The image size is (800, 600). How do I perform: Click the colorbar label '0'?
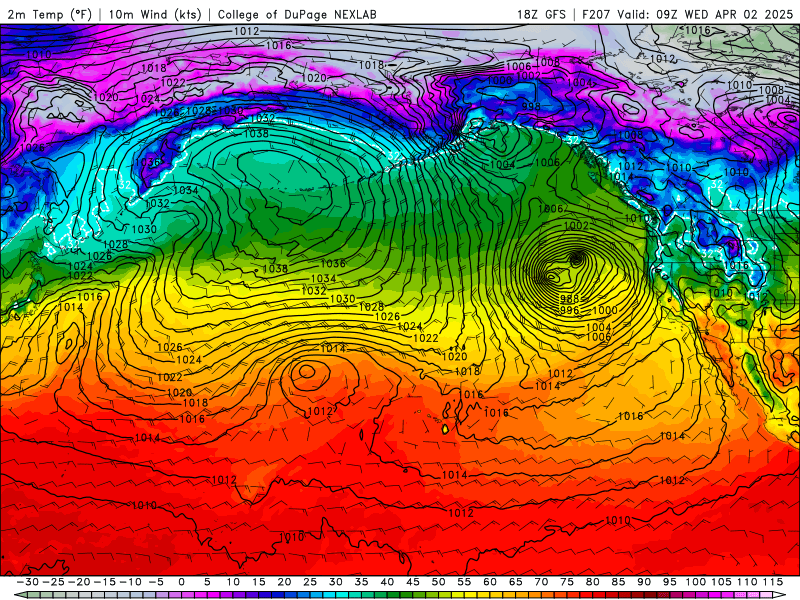(182, 582)
